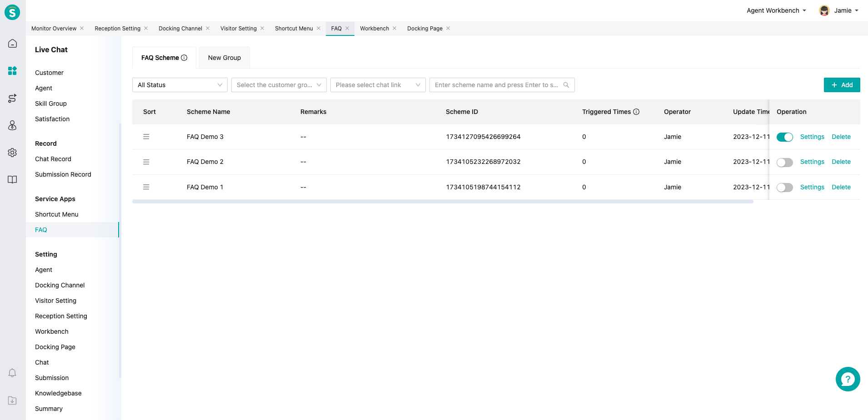
Task: Open the download inbox icon
Action: click(12, 400)
